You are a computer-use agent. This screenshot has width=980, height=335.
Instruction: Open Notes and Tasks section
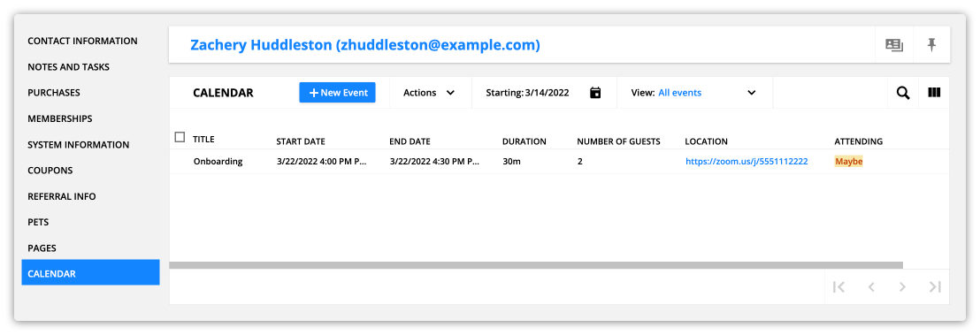point(69,67)
